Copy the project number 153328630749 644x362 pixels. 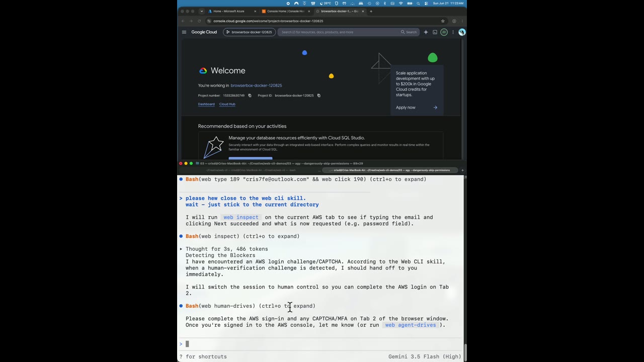pos(250,96)
